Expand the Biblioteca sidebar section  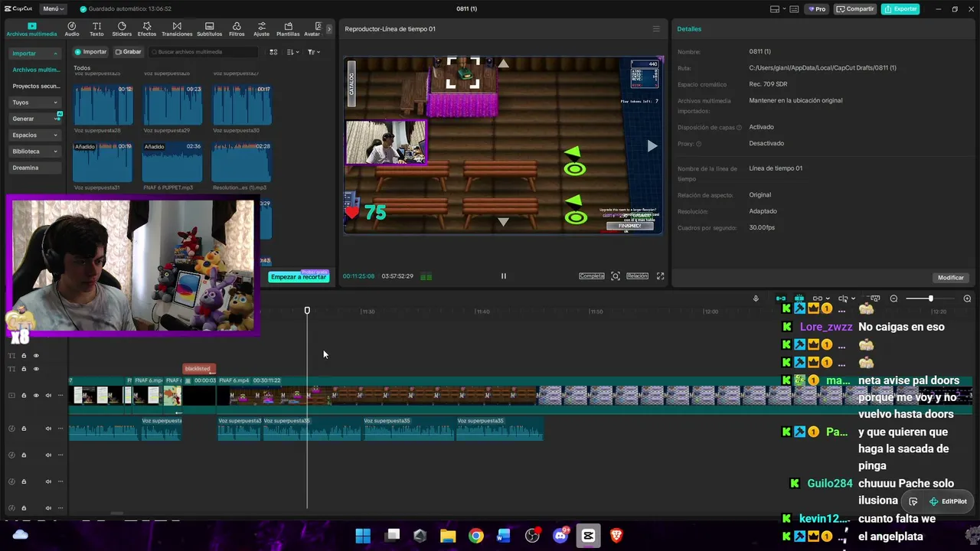click(35, 152)
